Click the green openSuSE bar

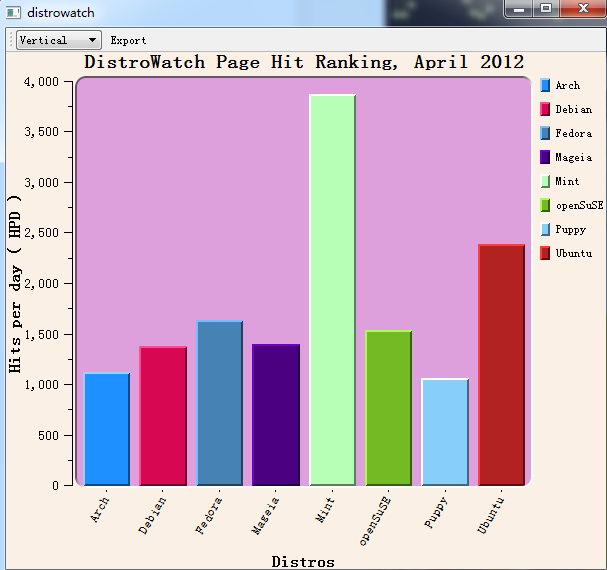pyautogui.click(x=388, y=408)
